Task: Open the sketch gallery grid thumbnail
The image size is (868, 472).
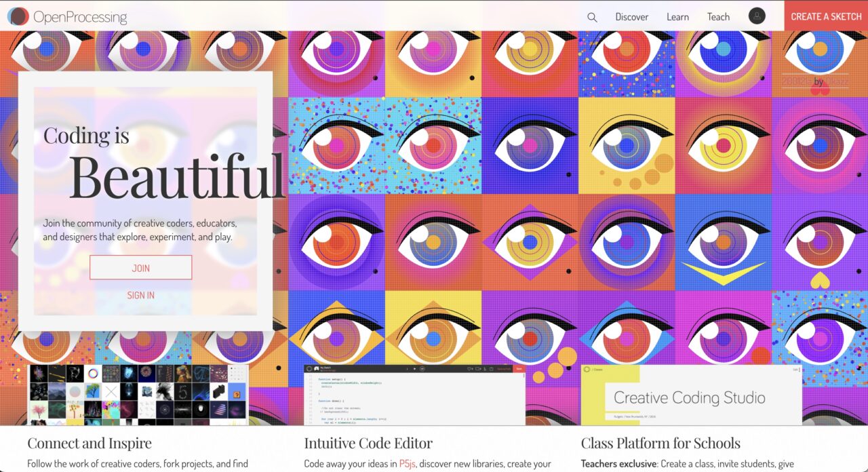Action: [x=138, y=395]
